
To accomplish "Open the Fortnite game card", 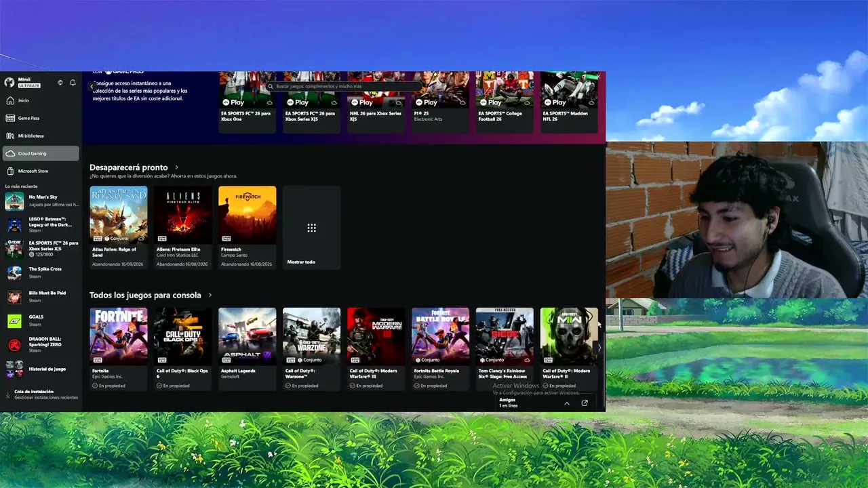I will click(x=119, y=349).
